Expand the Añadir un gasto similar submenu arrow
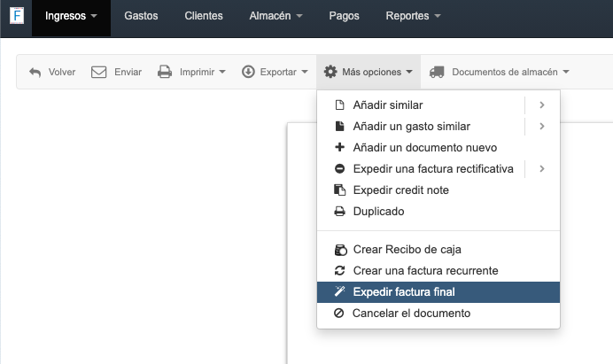613x364 pixels. click(x=541, y=127)
